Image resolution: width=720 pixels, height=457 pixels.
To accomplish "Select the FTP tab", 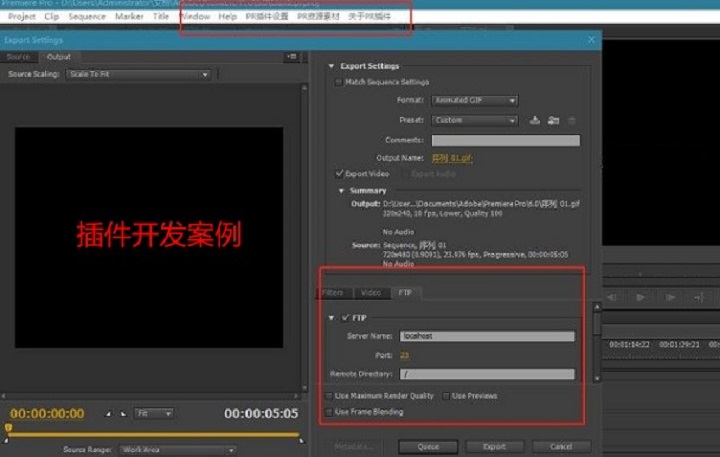I will click(x=405, y=293).
